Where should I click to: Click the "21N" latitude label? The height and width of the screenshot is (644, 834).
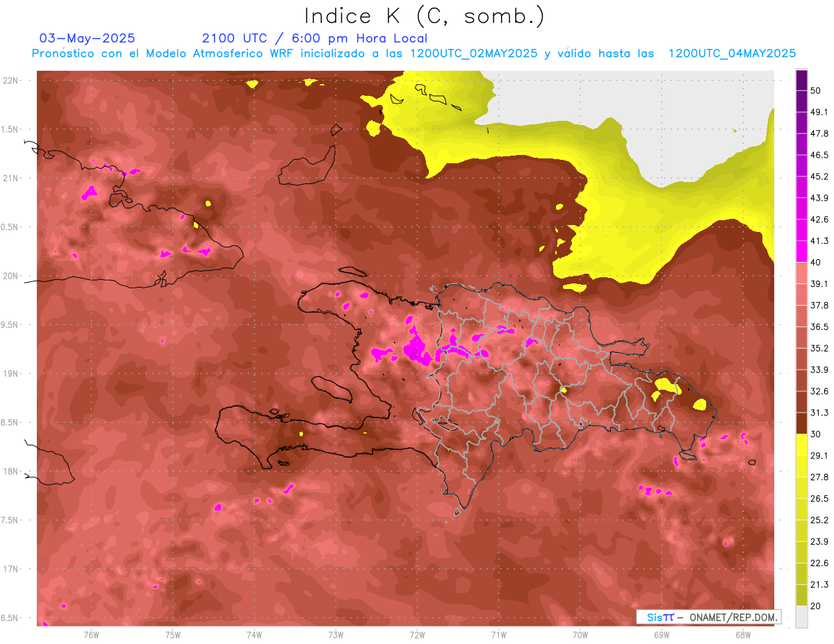tap(10, 178)
